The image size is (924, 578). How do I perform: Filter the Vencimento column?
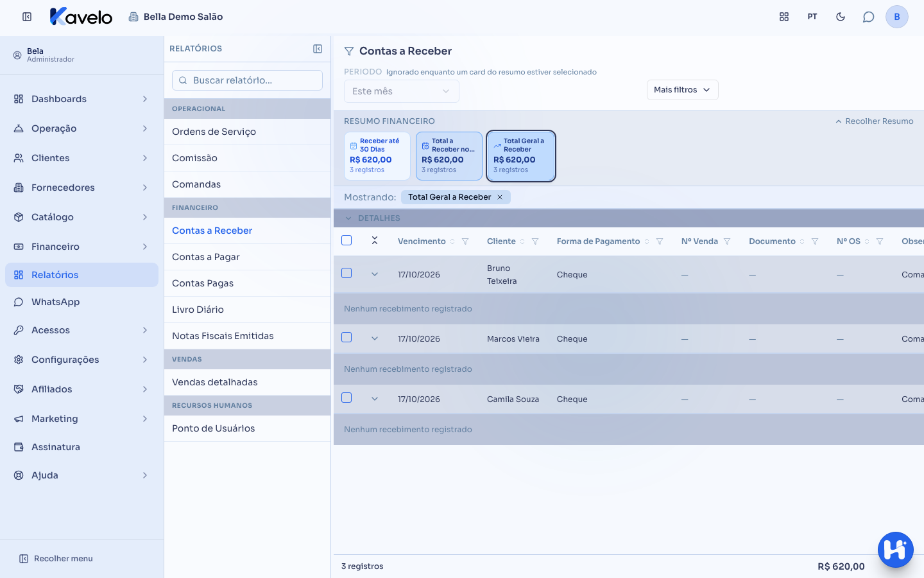(x=465, y=241)
